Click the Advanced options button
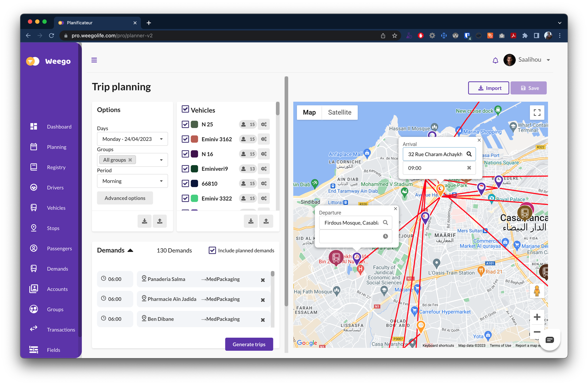 coord(125,198)
